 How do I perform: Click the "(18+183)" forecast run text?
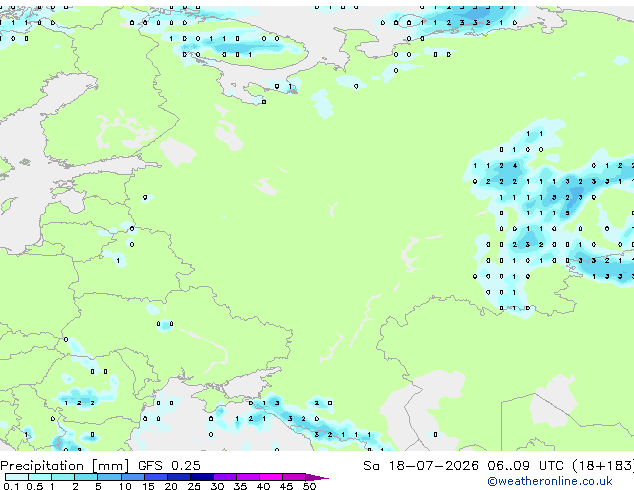pos(603,466)
